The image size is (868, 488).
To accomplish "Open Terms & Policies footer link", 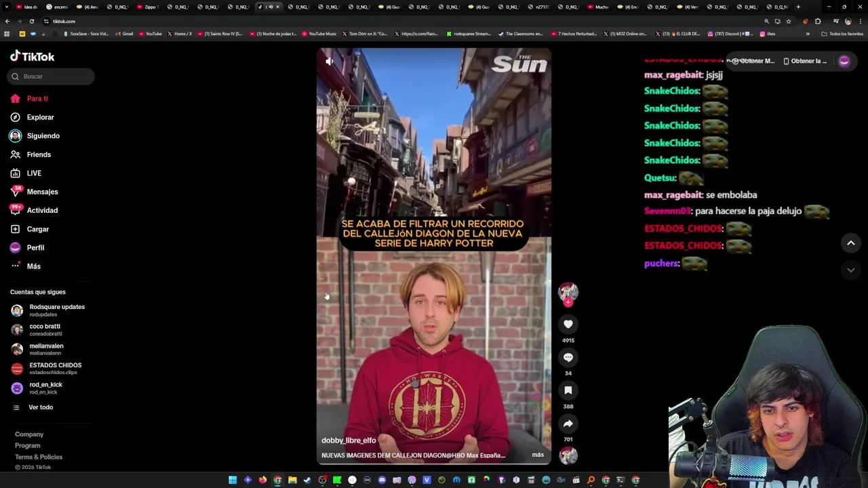I will pos(39,457).
